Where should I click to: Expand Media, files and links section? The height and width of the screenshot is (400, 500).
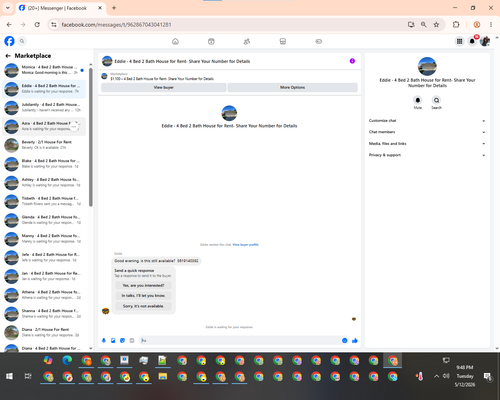427,144
